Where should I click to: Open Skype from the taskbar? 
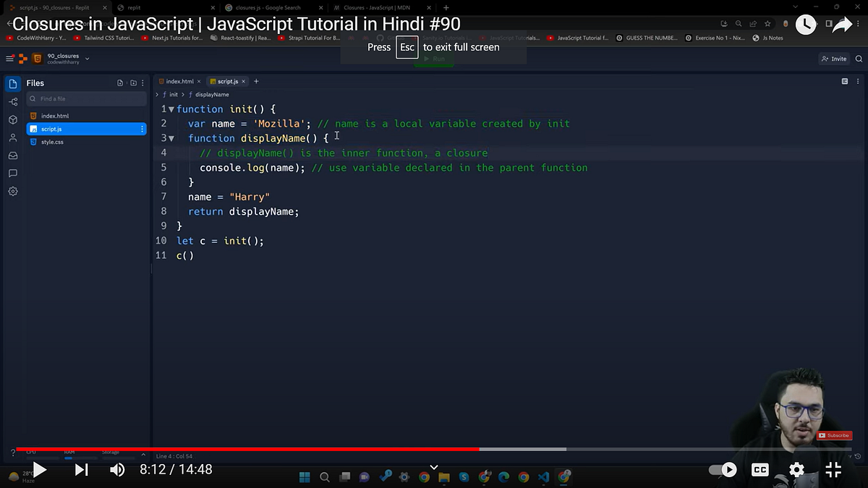coord(464,477)
